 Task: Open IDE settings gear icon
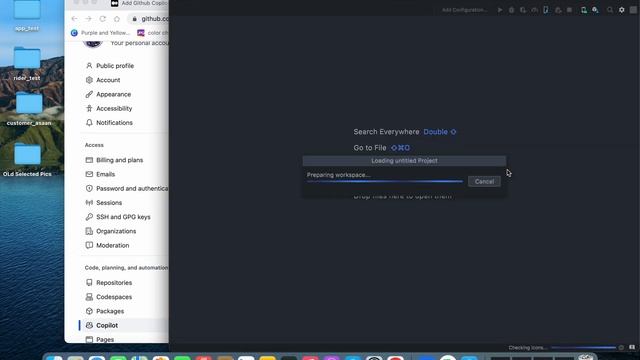coord(622,10)
